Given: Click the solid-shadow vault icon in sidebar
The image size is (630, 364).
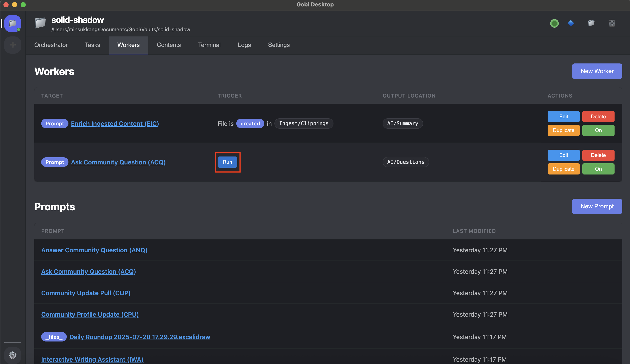Looking at the screenshot, I should [12, 24].
